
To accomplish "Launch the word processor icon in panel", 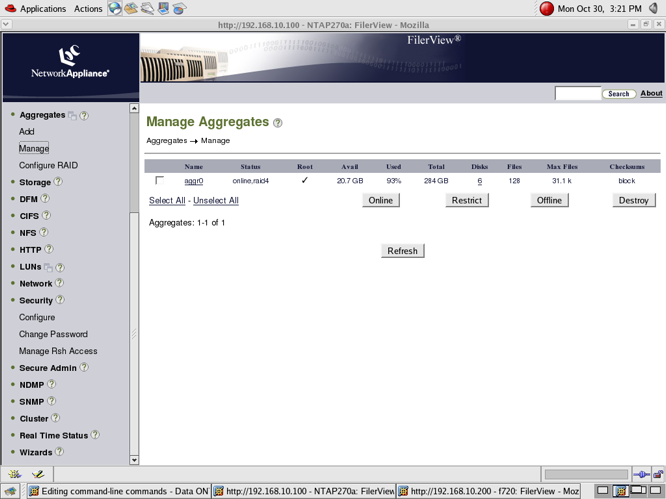I will point(147,8).
